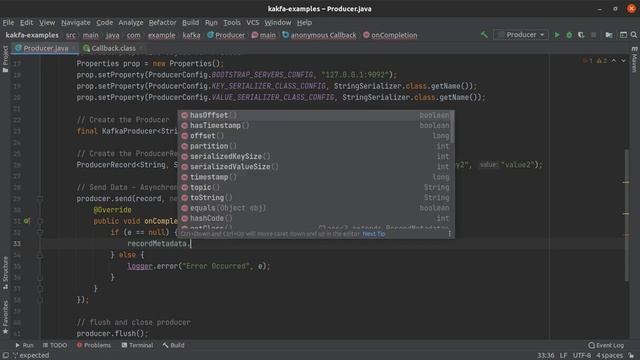640x360 pixels.
Task: Select hasOffset() completion suggestion
Action: 316,115
